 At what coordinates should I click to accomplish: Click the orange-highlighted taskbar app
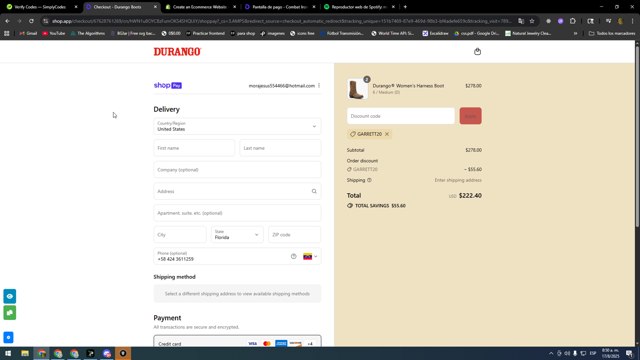[123, 353]
